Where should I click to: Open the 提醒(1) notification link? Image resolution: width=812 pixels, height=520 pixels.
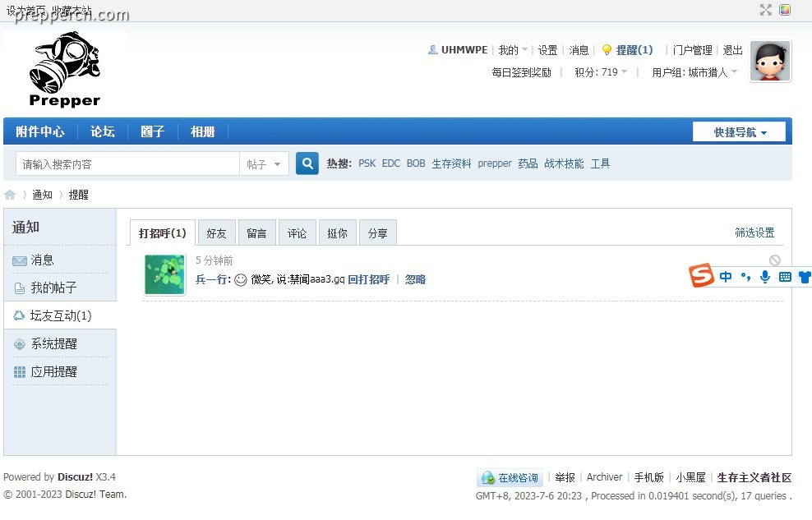point(634,49)
